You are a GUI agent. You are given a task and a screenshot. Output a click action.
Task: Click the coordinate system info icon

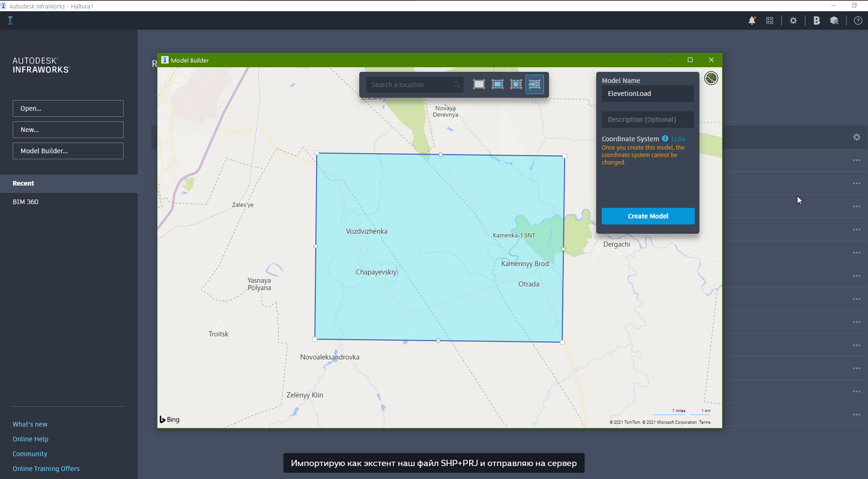pos(665,139)
